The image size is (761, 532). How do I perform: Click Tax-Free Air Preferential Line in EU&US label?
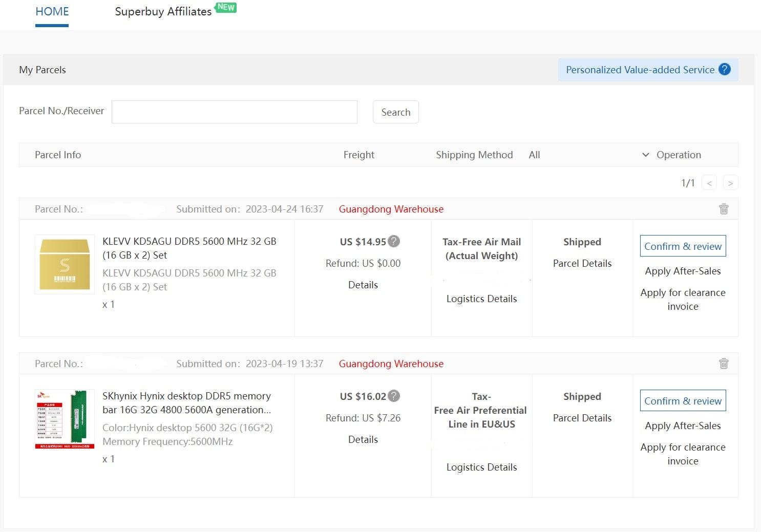481,410
